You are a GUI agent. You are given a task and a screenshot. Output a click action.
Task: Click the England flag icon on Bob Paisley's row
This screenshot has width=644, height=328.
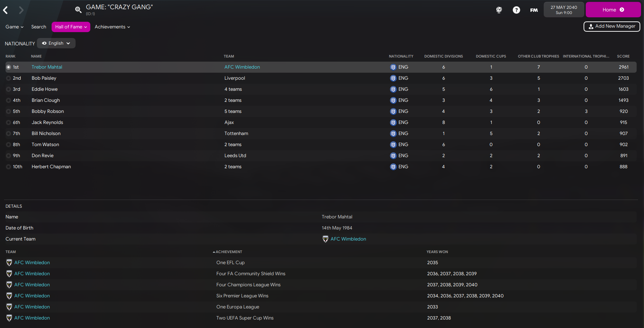pos(393,78)
